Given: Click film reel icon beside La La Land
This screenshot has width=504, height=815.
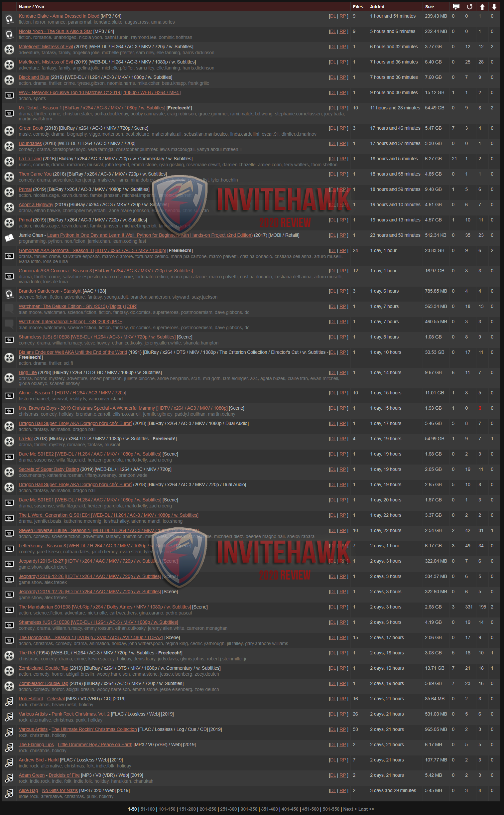Looking at the screenshot, I should (x=9, y=162).
